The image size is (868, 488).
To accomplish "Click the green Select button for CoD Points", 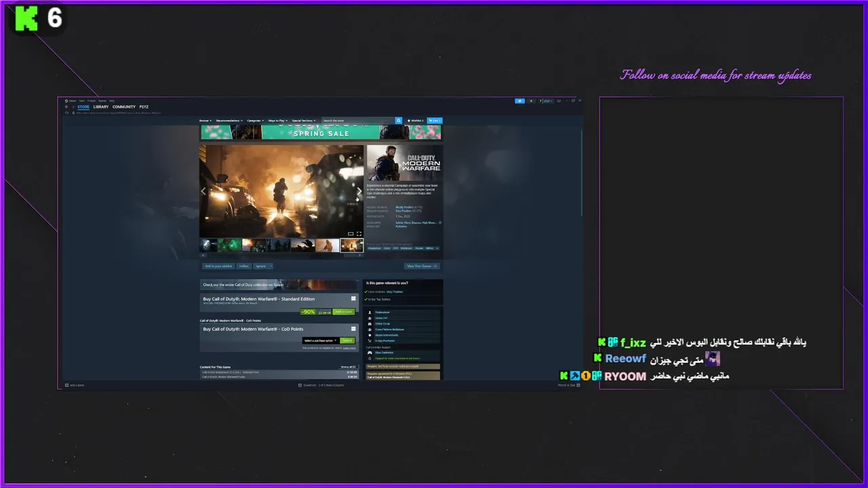I will (347, 340).
